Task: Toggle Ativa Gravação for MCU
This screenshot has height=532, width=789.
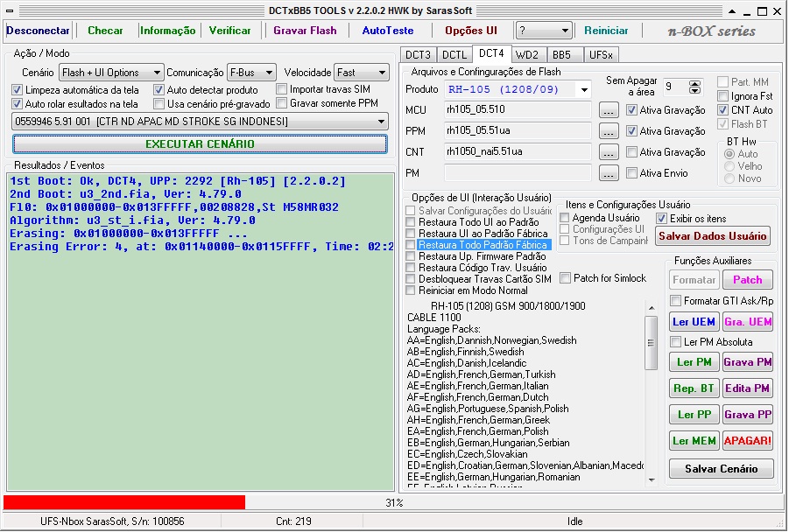Action: (x=631, y=110)
